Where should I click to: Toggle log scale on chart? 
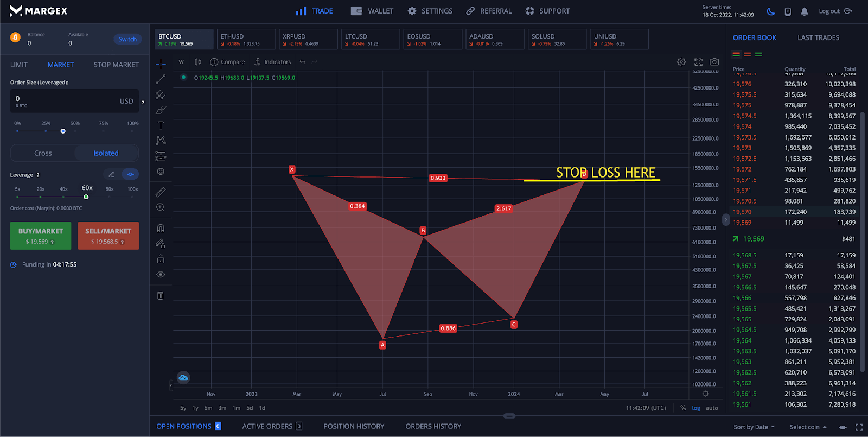click(695, 408)
